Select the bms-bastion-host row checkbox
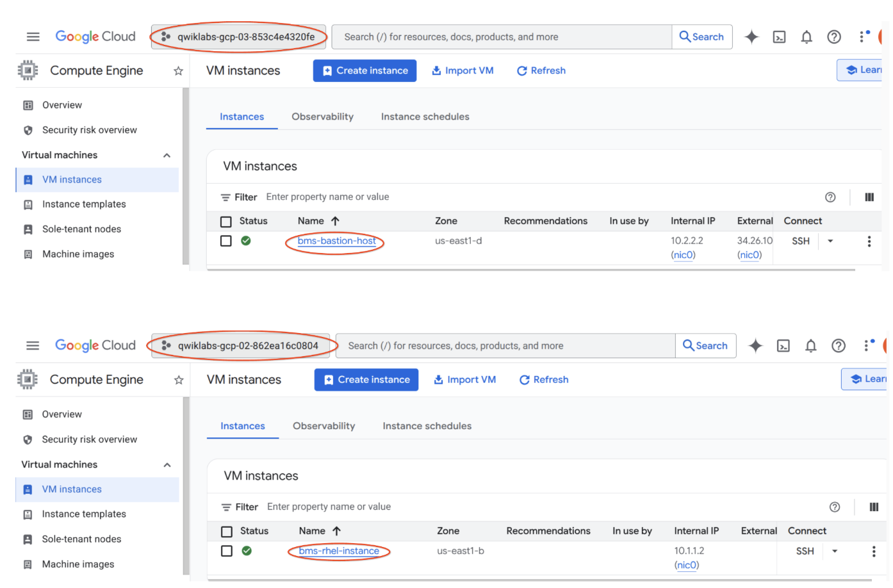The height and width of the screenshot is (588, 893). click(x=225, y=241)
